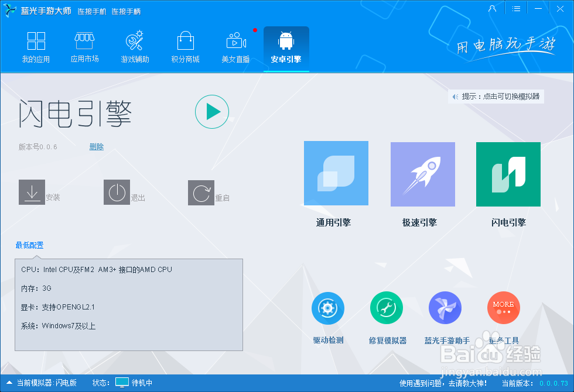
Task: Click the version number 0.0.0.73
Action: (x=553, y=383)
